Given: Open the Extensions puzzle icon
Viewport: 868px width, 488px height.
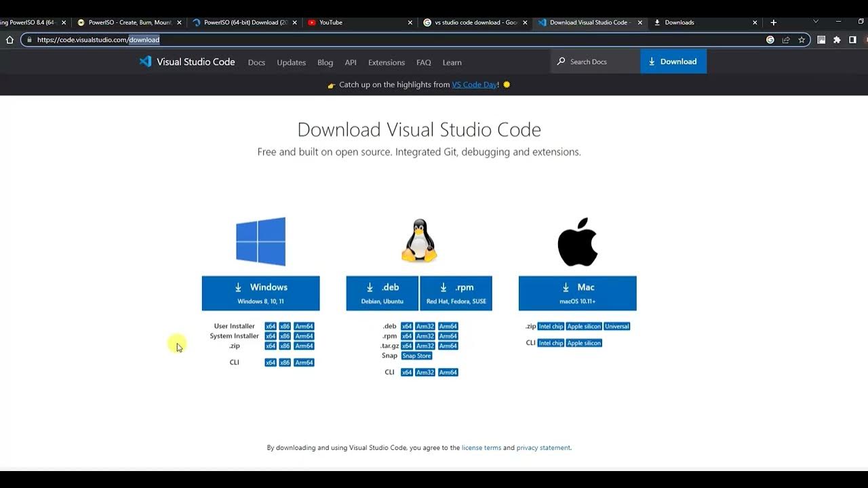Looking at the screenshot, I should (837, 40).
